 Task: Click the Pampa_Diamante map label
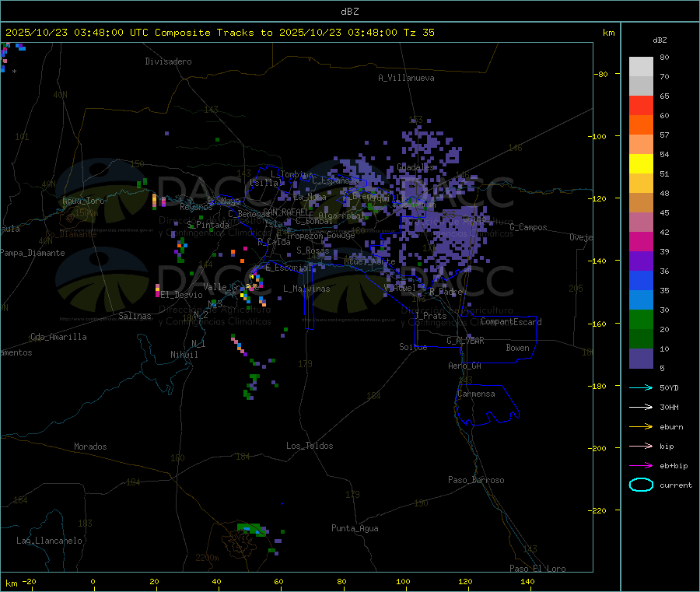pos(33,253)
